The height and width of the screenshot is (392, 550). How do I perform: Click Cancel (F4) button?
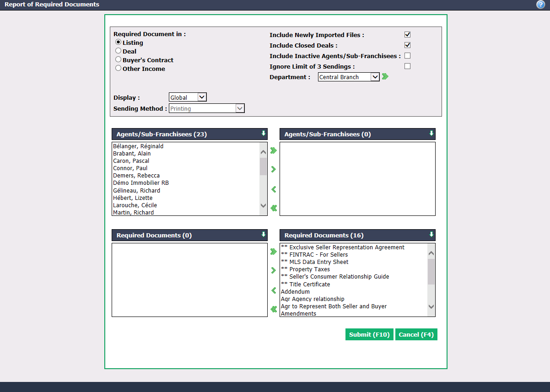(x=416, y=334)
